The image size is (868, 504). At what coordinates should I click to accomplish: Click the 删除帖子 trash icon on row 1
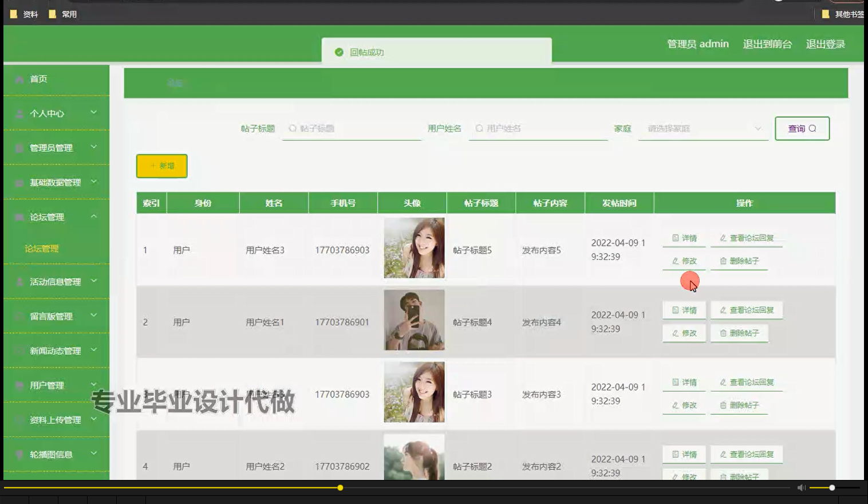pos(723,261)
